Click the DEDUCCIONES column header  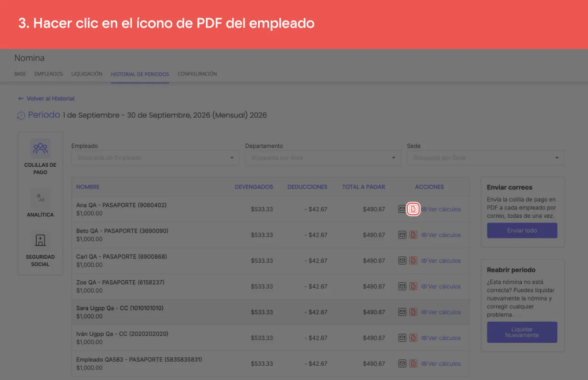click(x=307, y=187)
